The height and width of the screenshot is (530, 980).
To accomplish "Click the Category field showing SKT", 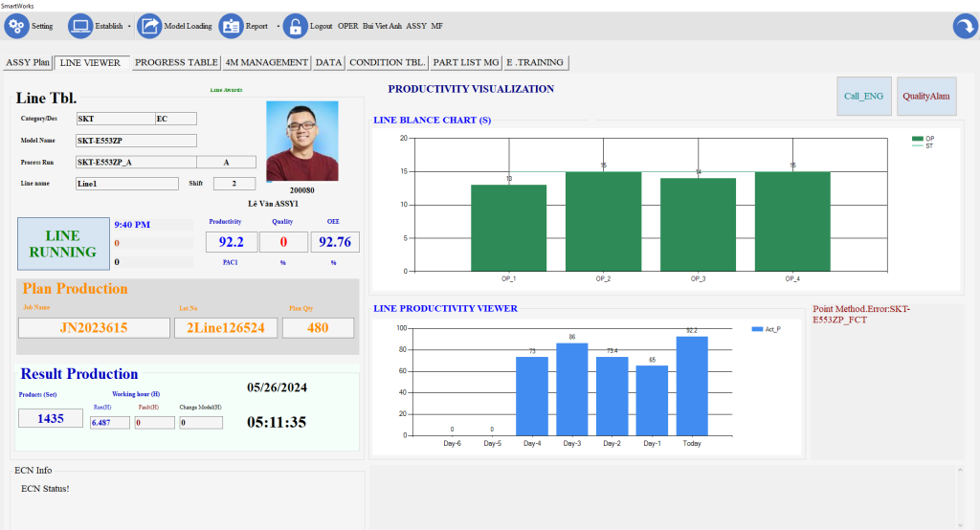I will (x=115, y=119).
